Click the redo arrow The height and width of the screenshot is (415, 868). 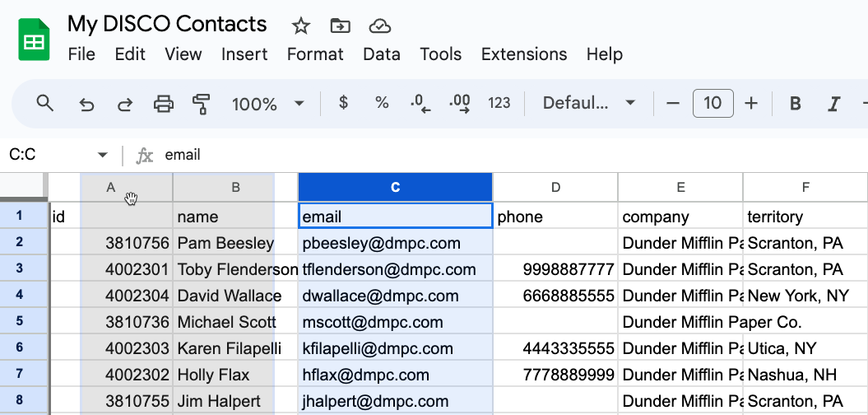tap(125, 104)
